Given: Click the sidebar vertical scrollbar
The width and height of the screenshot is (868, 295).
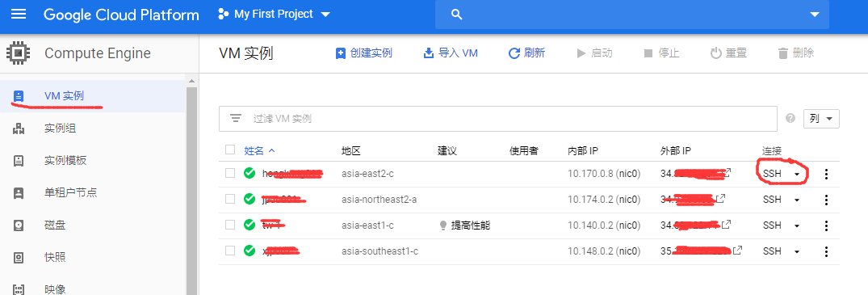Looking at the screenshot, I should point(192,188).
